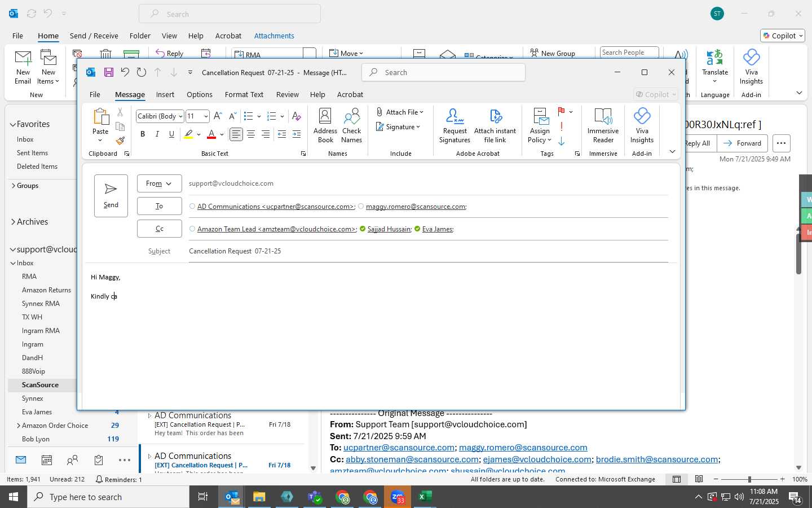Click the Subject field of the message
812x508 pixels.
[429, 251]
